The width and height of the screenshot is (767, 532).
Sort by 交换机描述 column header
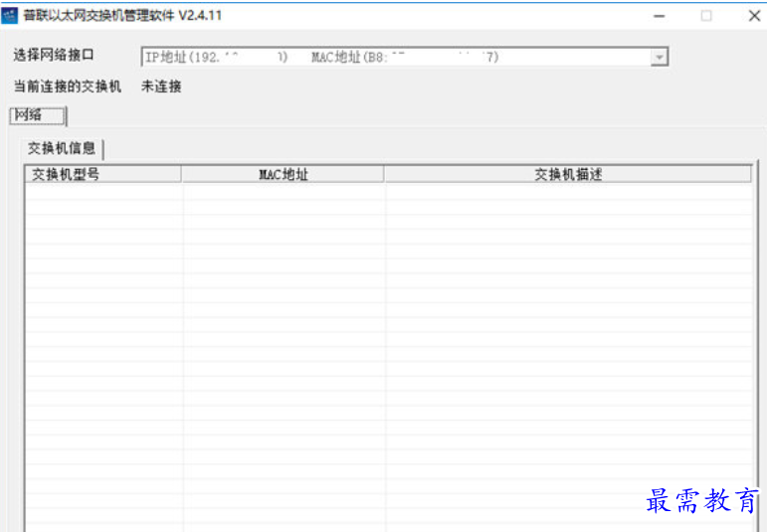click(x=568, y=174)
